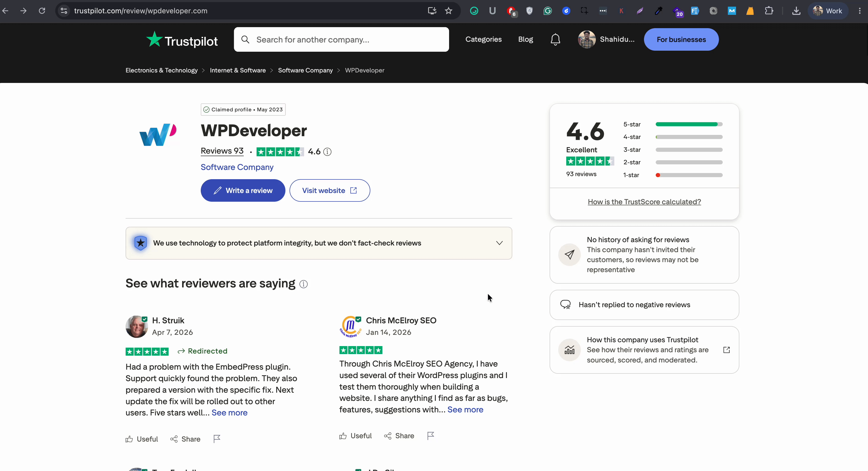Viewport: 868px width, 471px height.
Task: Open the No history of asking for reviews card
Action: point(644,254)
